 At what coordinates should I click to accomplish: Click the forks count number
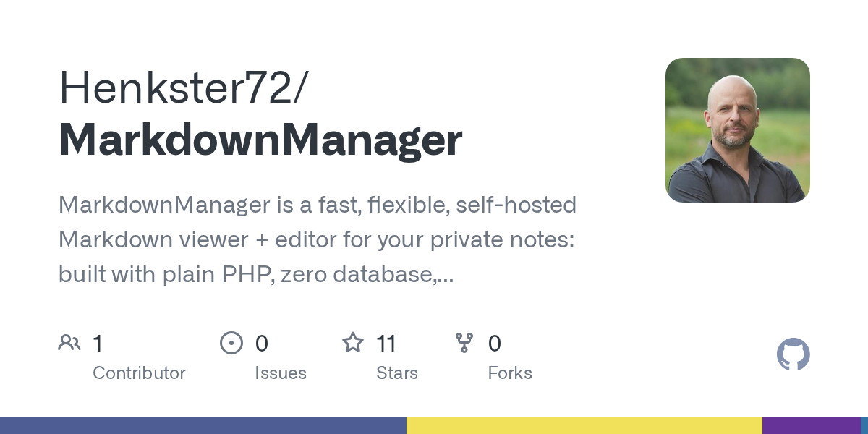(x=495, y=343)
